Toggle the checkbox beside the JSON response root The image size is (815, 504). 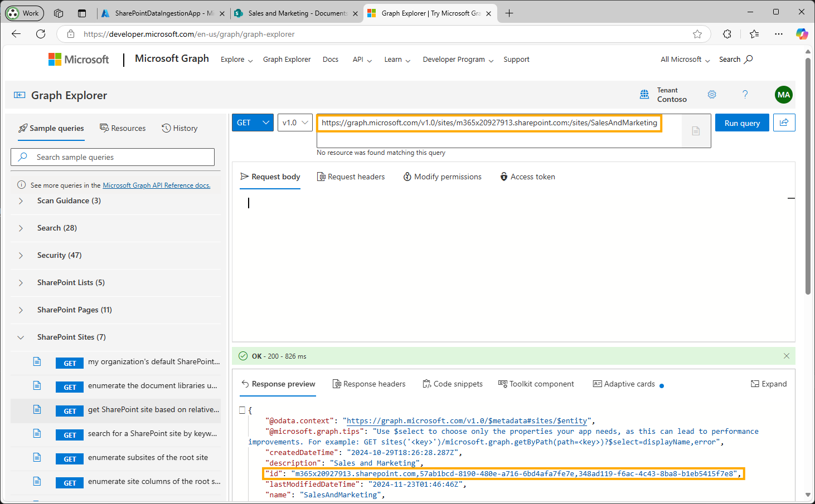tap(241, 409)
